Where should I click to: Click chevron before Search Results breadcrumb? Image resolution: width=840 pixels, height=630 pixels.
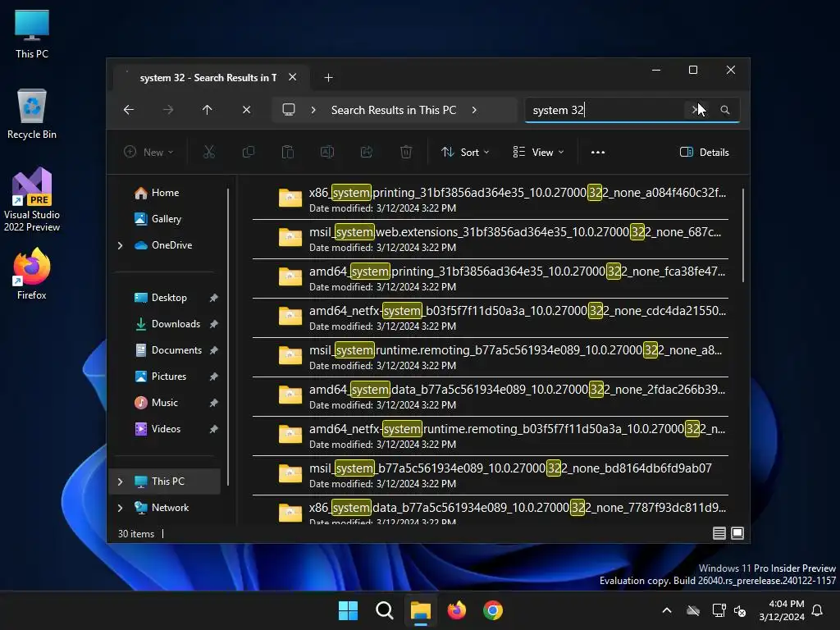click(x=313, y=110)
